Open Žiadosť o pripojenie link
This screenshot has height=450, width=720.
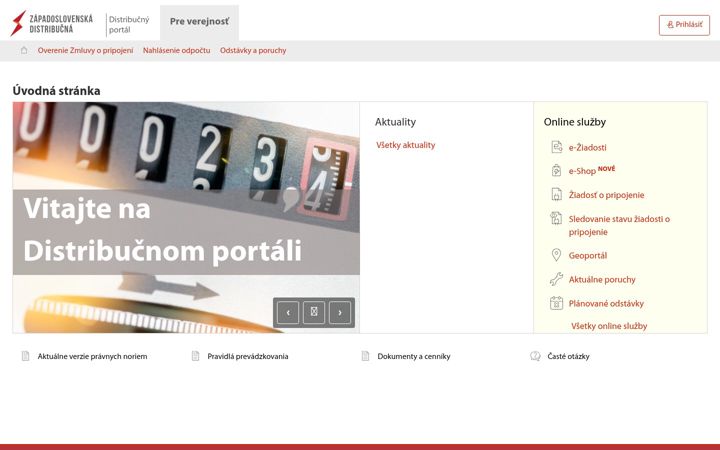click(x=606, y=195)
